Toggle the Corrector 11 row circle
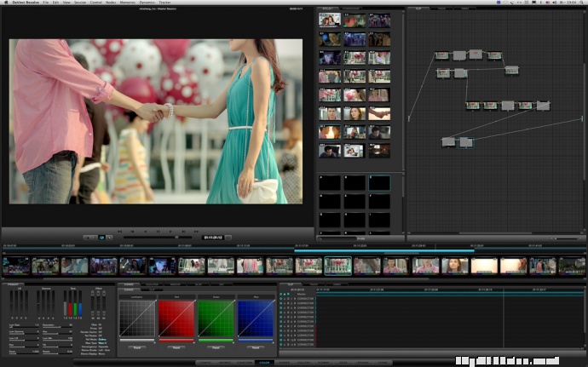Image resolution: width=588 pixels, height=367 pixels. tap(281, 344)
